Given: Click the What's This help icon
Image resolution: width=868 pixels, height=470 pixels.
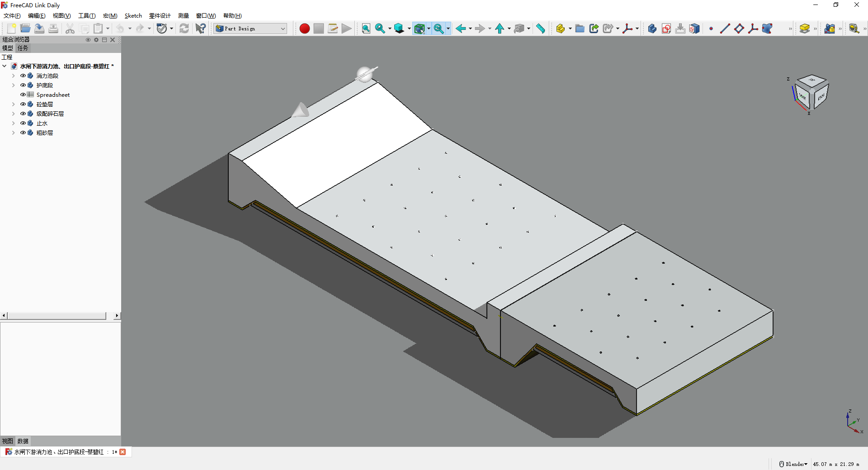Looking at the screenshot, I should pos(200,28).
